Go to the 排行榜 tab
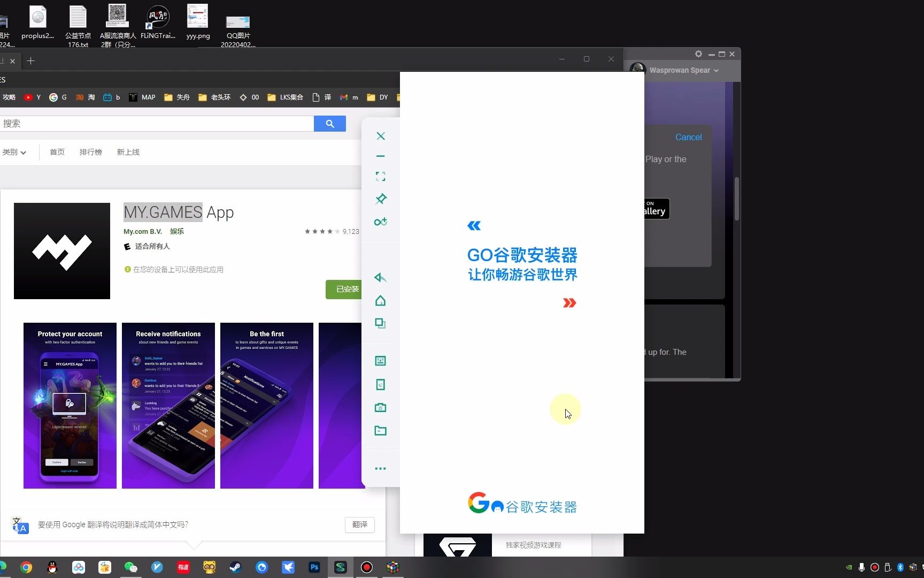This screenshot has width=924, height=578. pyautogui.click(x=91, y=152)
